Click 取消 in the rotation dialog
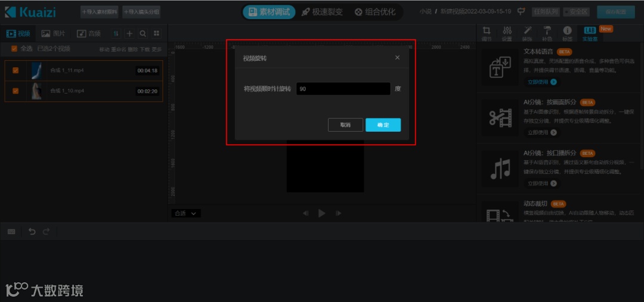This screenshot has height=302, width=644. pyautogui.click(x=345, y=124)
